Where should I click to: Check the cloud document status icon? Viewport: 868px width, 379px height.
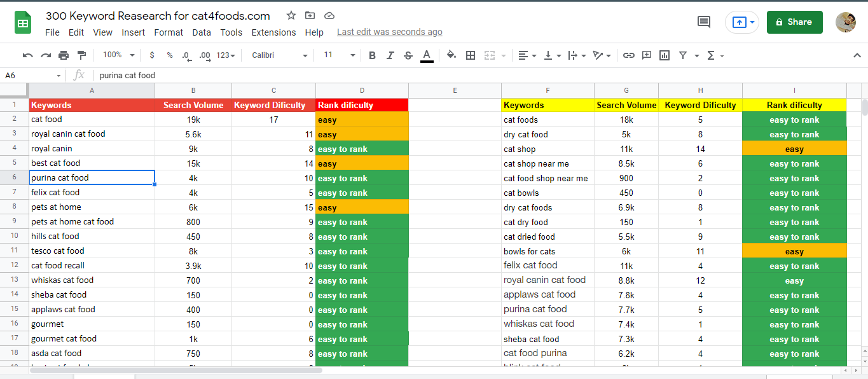[x=329, y=16]
